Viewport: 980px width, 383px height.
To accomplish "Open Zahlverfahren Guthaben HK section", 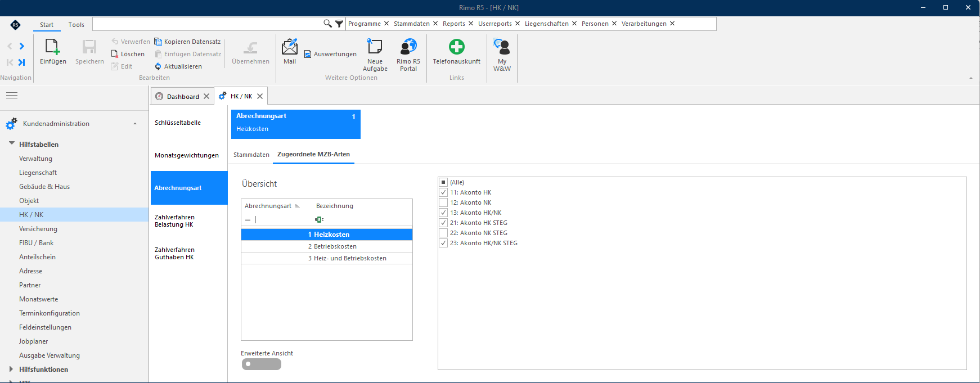I will 188,253.
